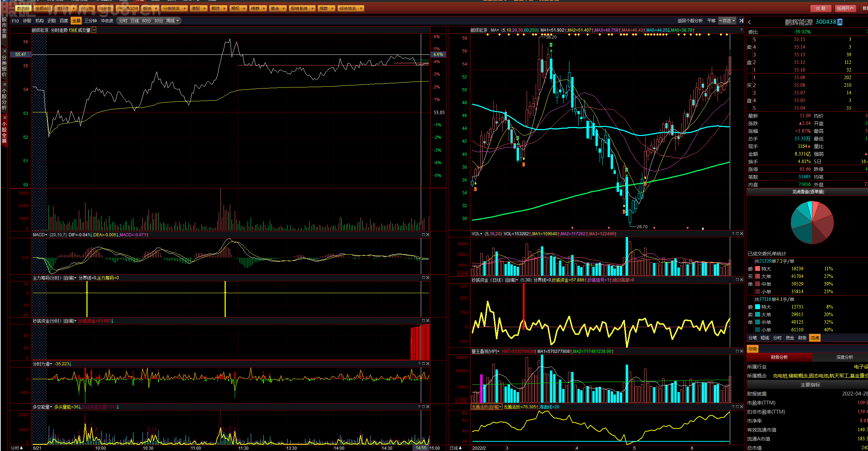Open the 深度分析 tab
Screen dimensions: 868x451
[844, 357]
